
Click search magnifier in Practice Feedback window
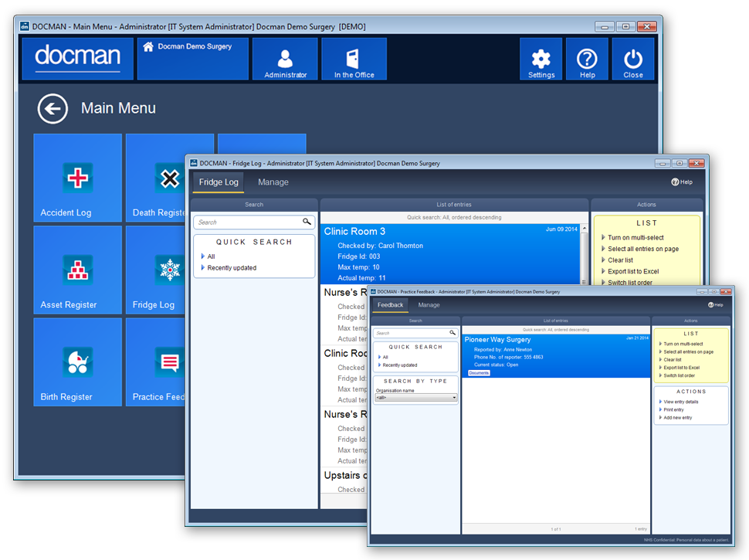tap(452, 333)
